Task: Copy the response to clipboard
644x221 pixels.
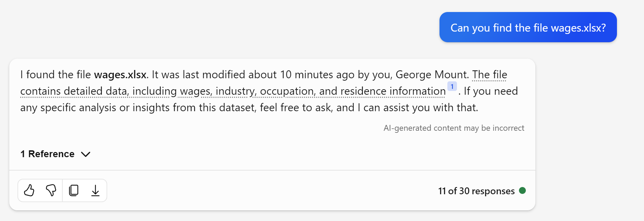Action: (x=74, y=190)
